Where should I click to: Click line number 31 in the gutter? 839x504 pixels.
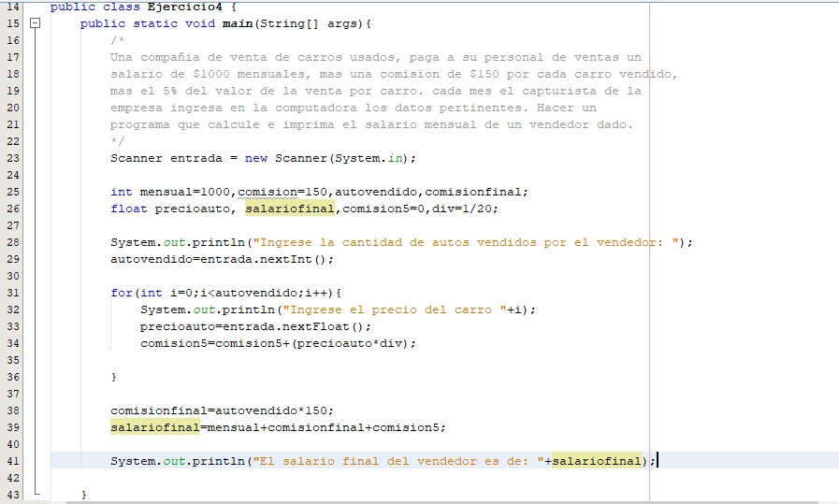[x=12, y=293]
